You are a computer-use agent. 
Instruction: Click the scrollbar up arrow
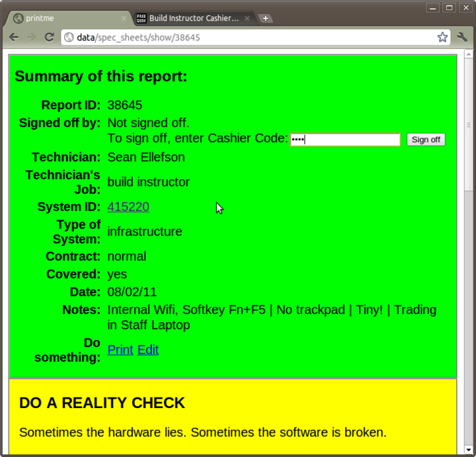[x=469, y=54]
